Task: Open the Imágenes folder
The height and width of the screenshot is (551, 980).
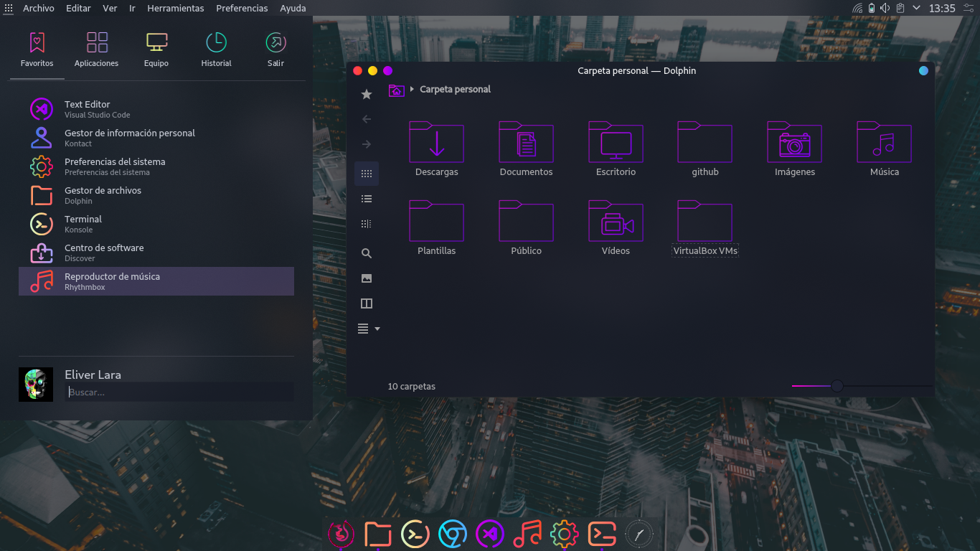Action: [x=794, y=149]
